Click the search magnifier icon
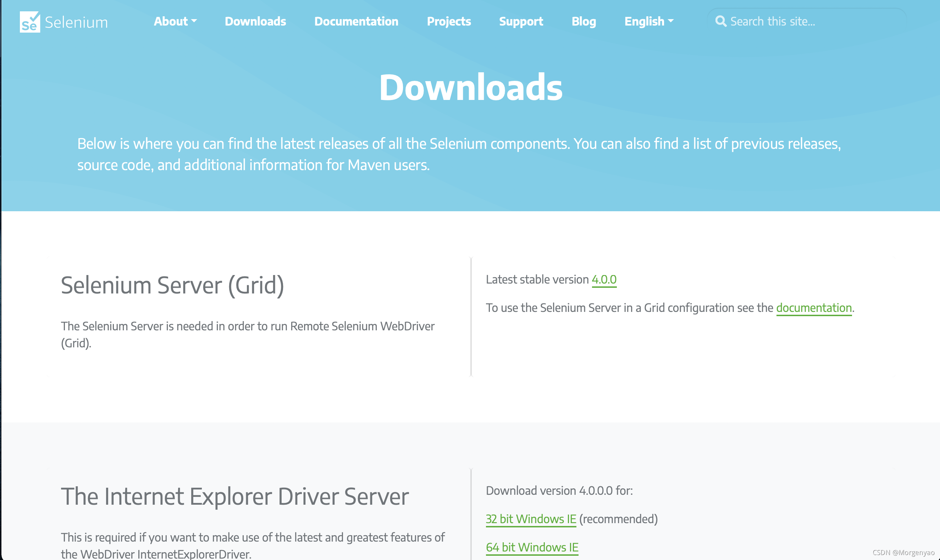Screen dimensions: 940x560 [x=720, y=21]
